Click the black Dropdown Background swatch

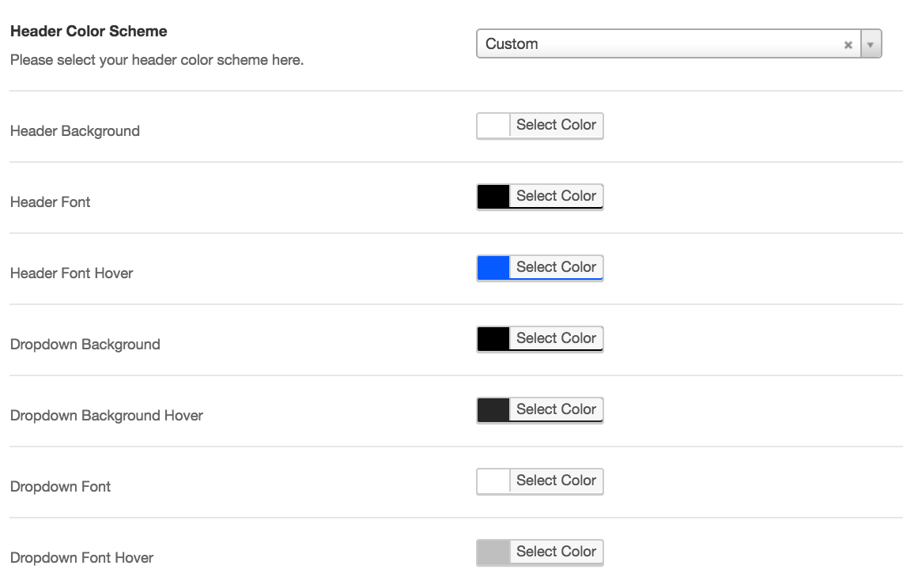pos(493,339)
